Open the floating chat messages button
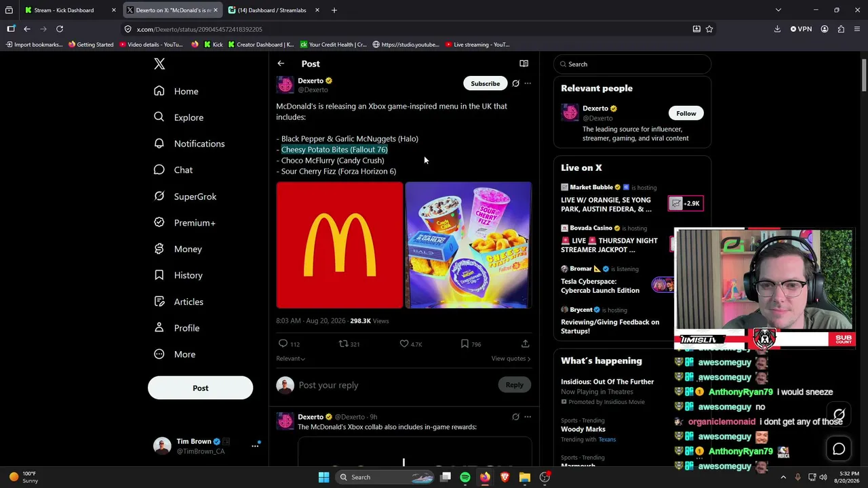This screenshot has height=488, width=868. tap(839, 449)
